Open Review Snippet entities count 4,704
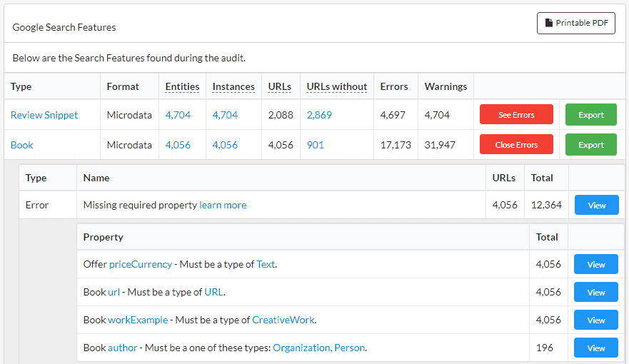Screen dimensions: 629x364 click(x=178, y=115)
